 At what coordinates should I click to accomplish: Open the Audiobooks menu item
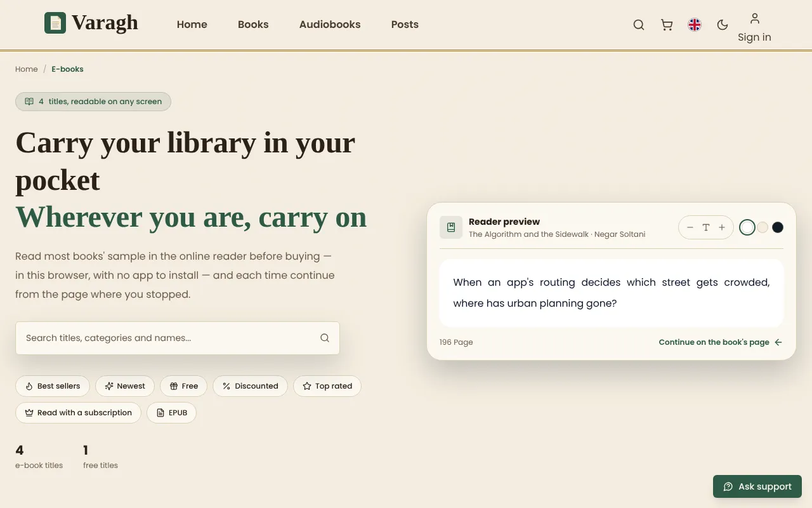coord(330,25)
